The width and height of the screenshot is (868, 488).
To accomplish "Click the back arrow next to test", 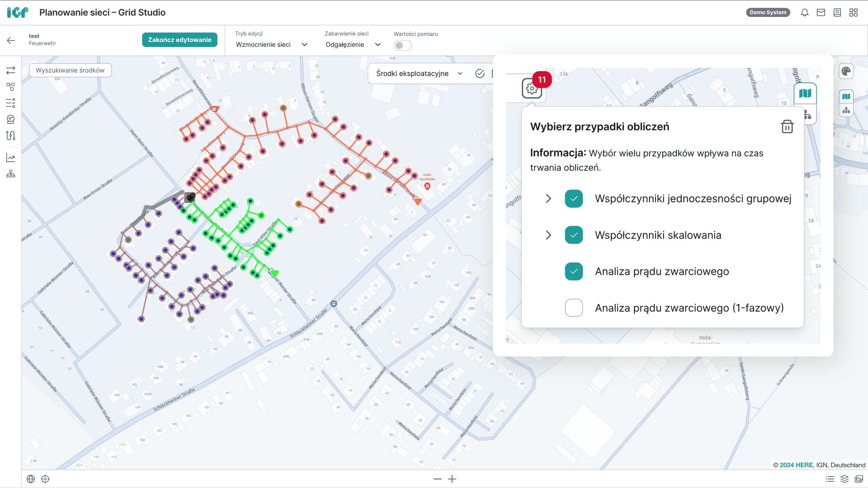I will (11, 40).
